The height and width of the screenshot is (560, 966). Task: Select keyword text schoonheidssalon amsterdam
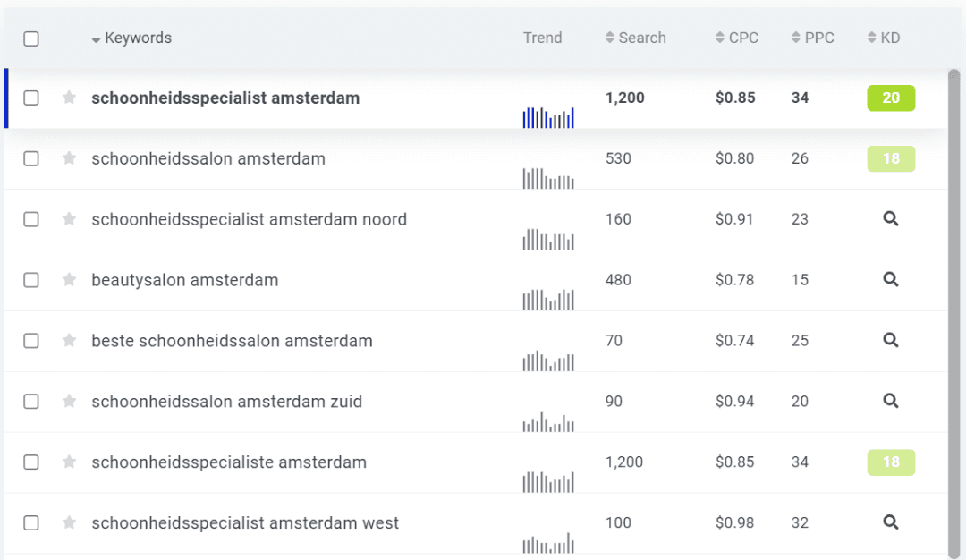pos(208,159)
